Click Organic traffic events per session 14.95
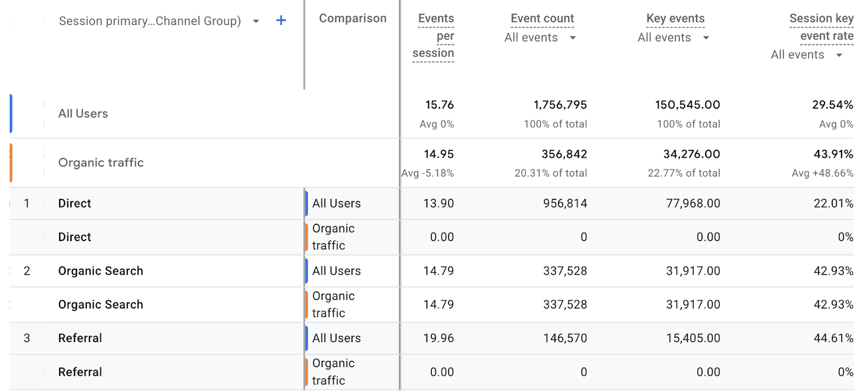The height and width of the screenshot is (391, 868). tap(439, 154)
